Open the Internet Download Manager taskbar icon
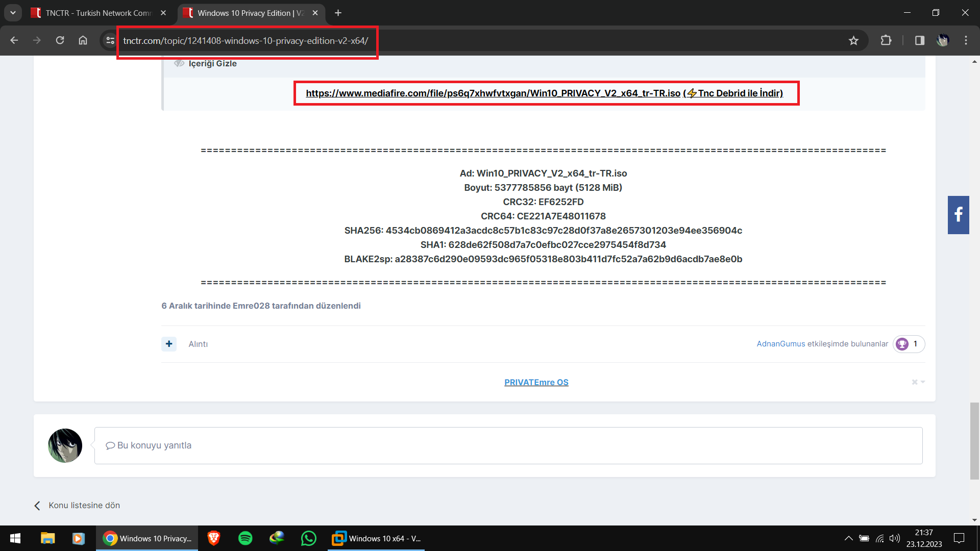The height and width of the screenshot is (551, 980). click(277, 538)
